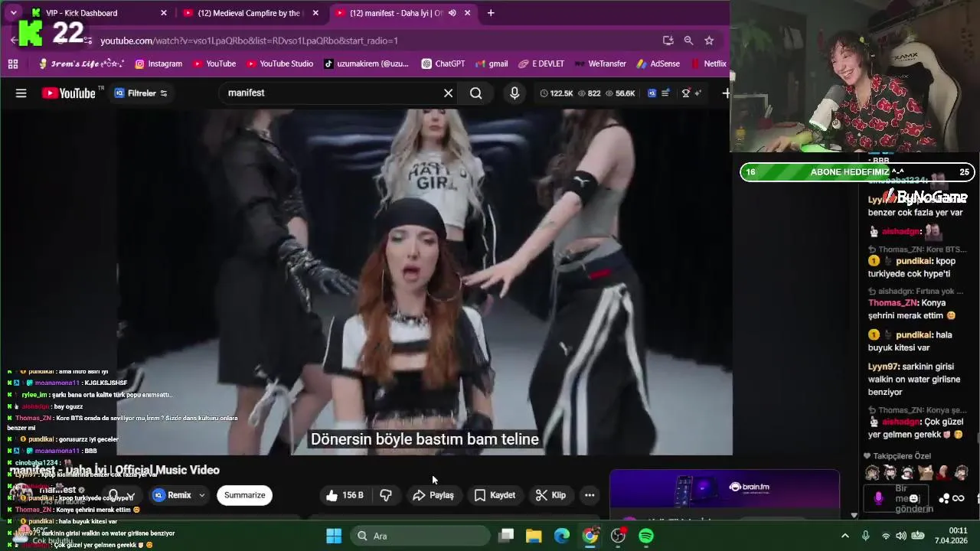Screen dimensions: 980x551
Task: Click the chat message input microphone icon
Action: pos(878,498)
